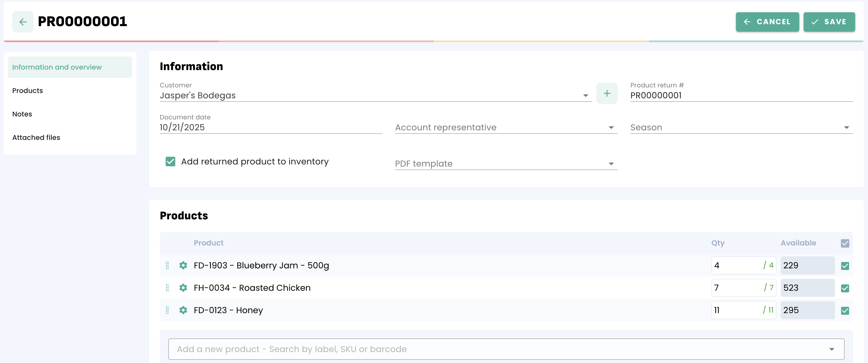
Task: Click the Add a new product search field
Action: [499, 349]
